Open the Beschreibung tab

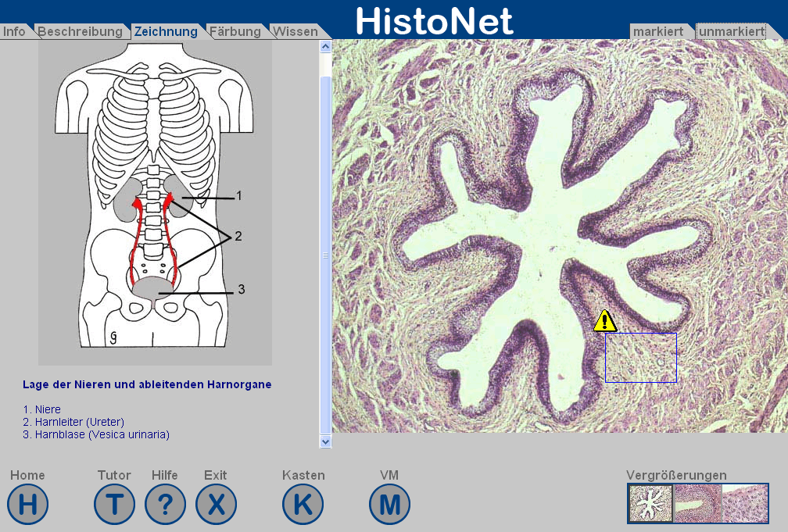80,32
